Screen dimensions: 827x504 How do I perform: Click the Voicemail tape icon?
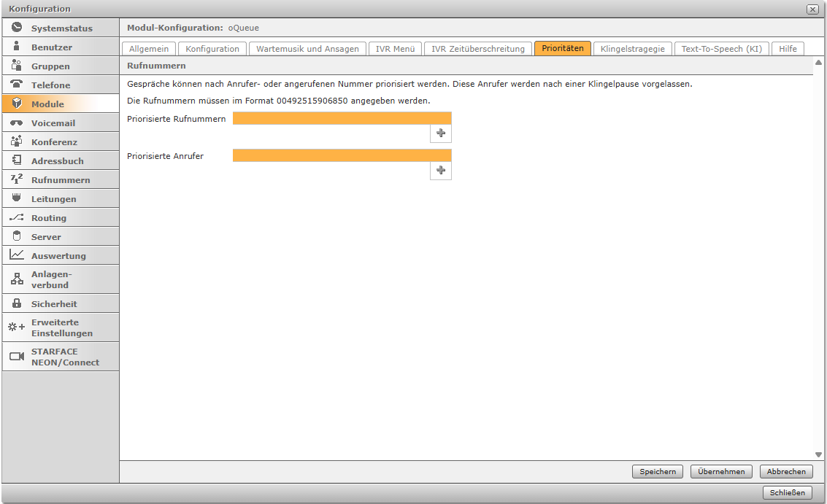[x=17, y=123]
